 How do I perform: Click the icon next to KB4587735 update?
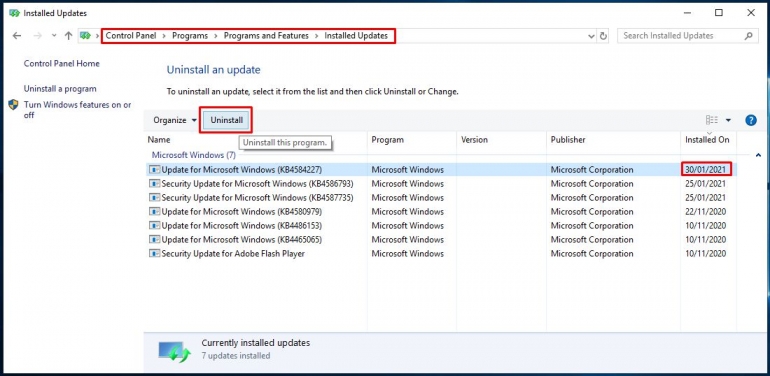(x=155, y=198)
